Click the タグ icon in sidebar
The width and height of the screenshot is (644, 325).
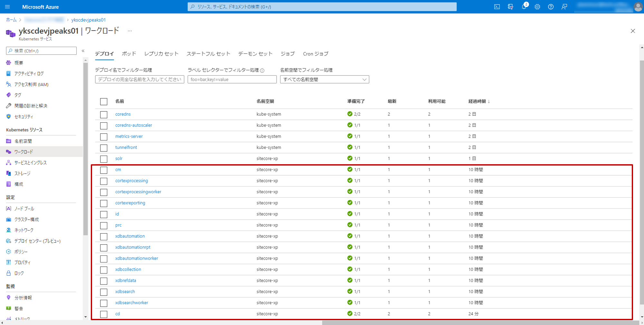9,95
